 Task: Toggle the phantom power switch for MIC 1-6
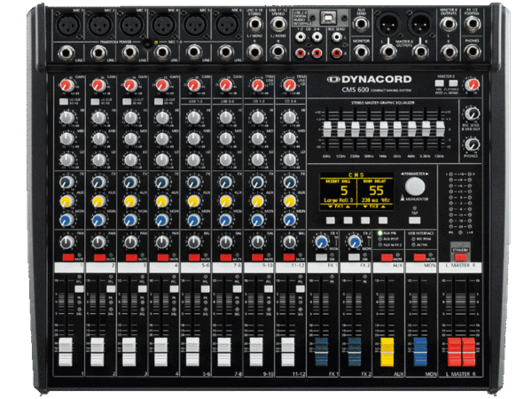pyautogui.click(x=147, y=43)
